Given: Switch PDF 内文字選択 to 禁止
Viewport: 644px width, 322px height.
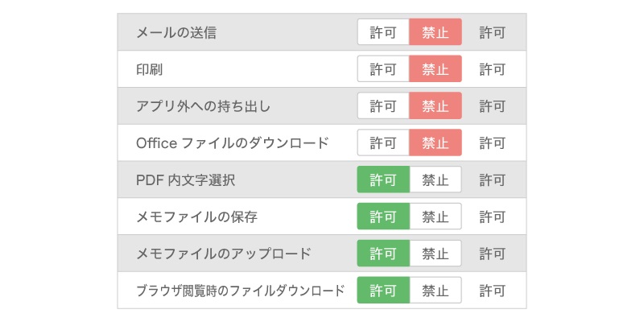Looking at the screenshot, I should click(436, 180).
